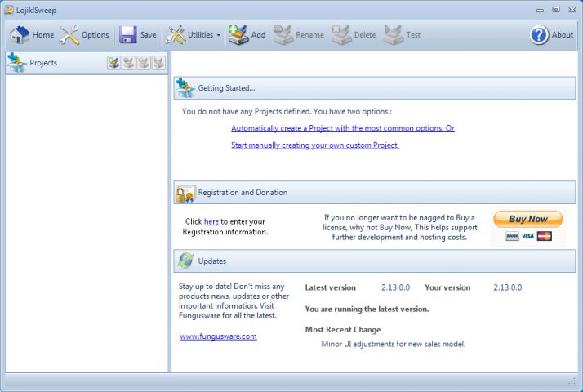Click the Home toolbar icon
Image resolution: width=583 pixels, height=392 pixels.
[x=20, y=35]
